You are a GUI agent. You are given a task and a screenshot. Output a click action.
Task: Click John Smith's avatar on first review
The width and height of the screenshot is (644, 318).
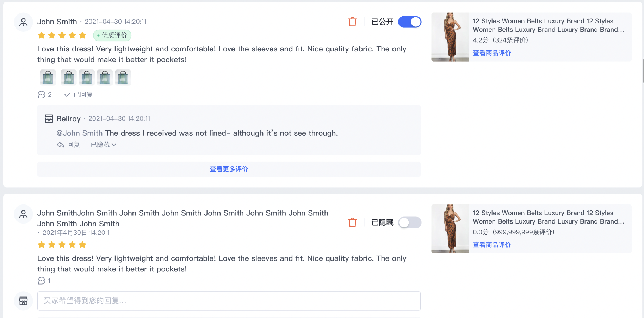tap(23, 22)
